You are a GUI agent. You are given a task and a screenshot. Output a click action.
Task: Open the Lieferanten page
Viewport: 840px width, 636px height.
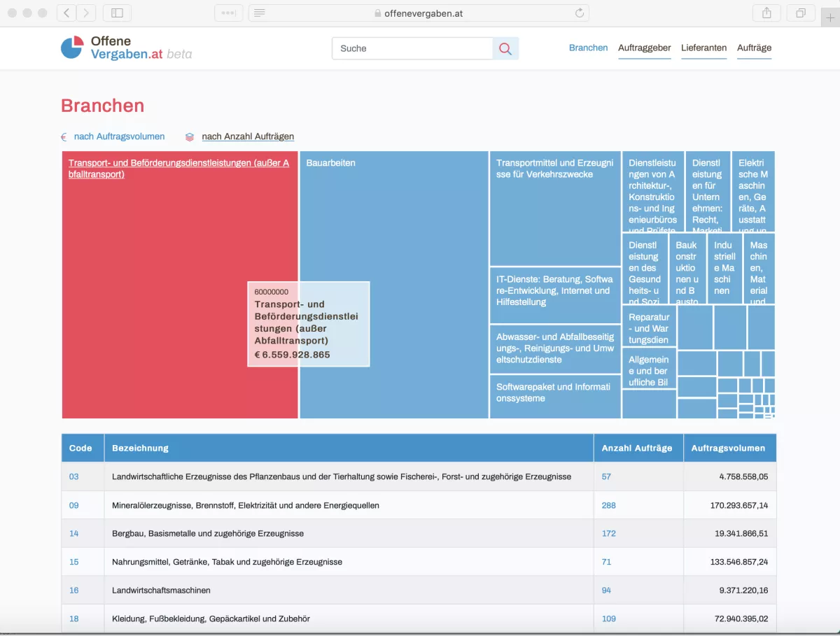(703, 48)
